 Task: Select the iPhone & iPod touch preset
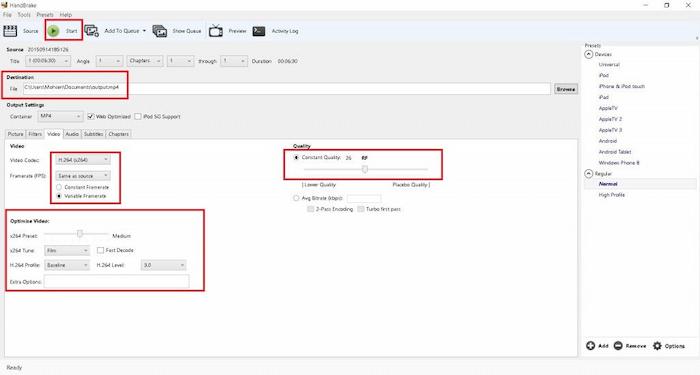621,86
